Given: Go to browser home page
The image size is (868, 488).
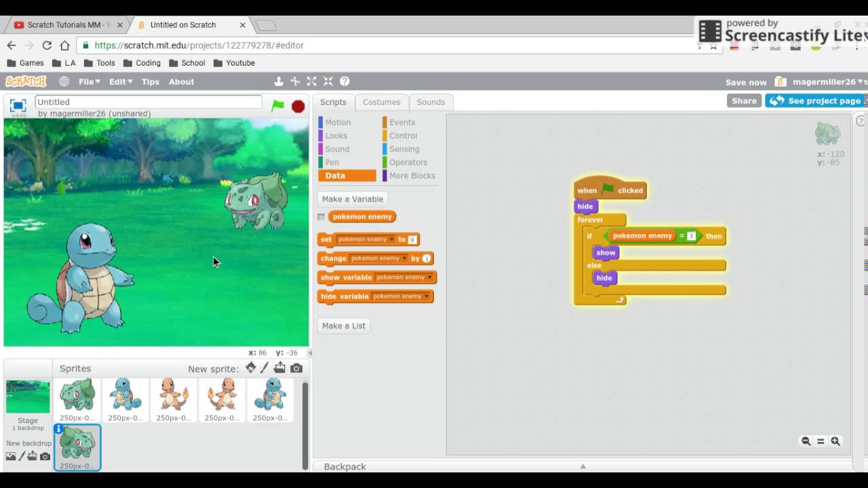Looking at the screenshot, I should pos(64,45).
